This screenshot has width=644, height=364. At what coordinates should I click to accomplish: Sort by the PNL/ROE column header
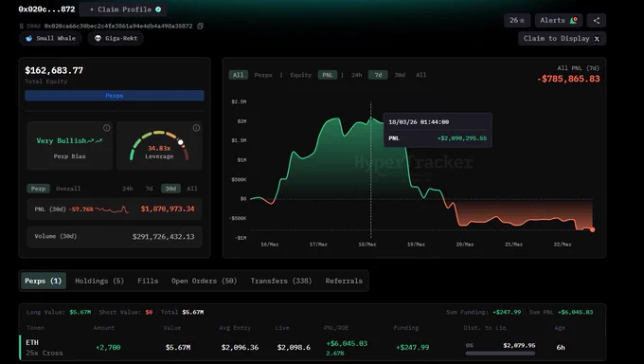pos(336,328)
